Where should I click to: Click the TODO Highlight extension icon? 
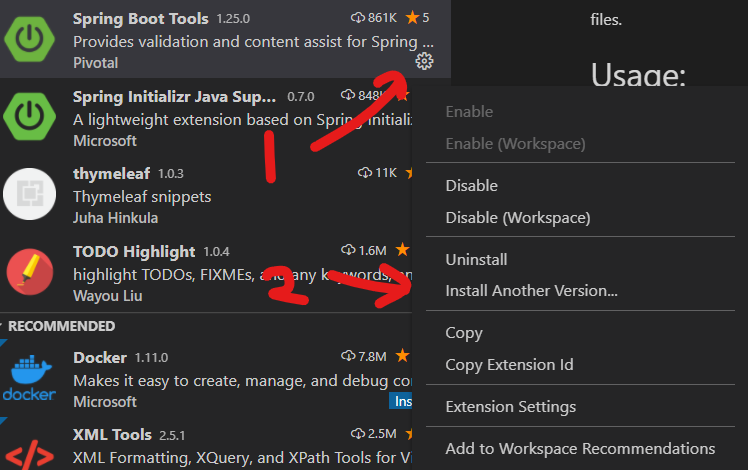pyautogui.click(x=30, y=272)
